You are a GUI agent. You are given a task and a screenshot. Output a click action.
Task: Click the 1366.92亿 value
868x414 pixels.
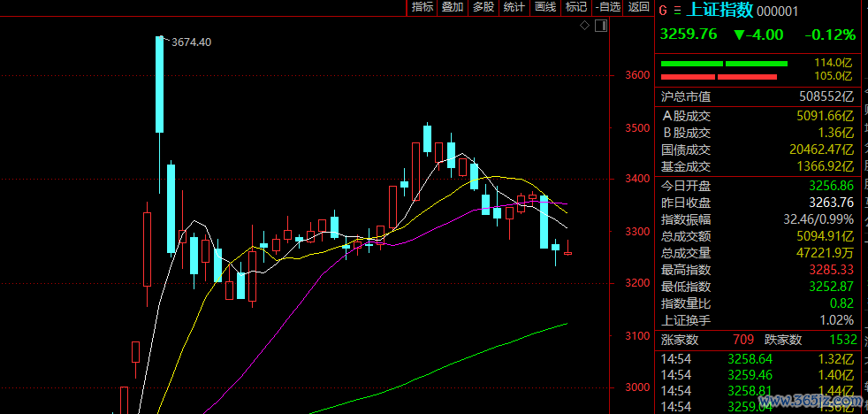825,166
